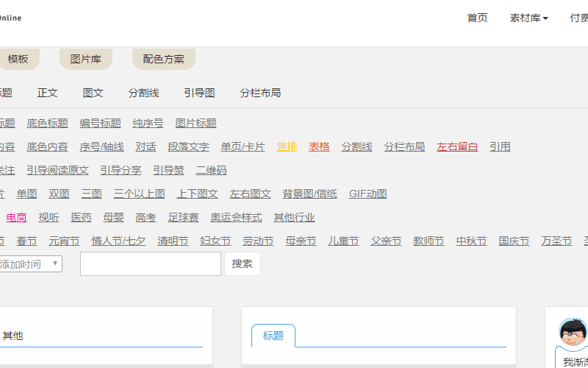This screenshot has width=588, height=368.
Task: Click the cartoon avatar icon
Action: click(x=573, y=332)
